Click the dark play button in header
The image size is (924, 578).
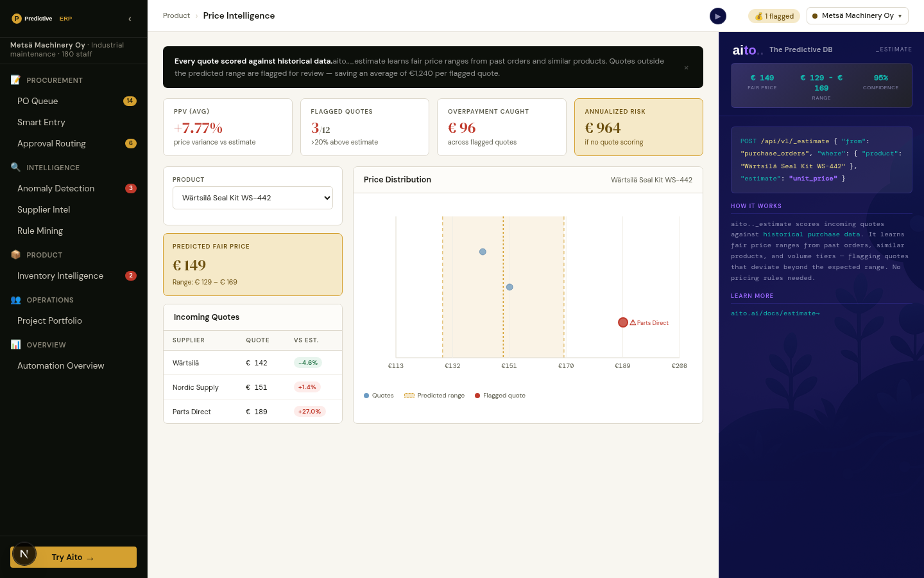coord(718,16)
